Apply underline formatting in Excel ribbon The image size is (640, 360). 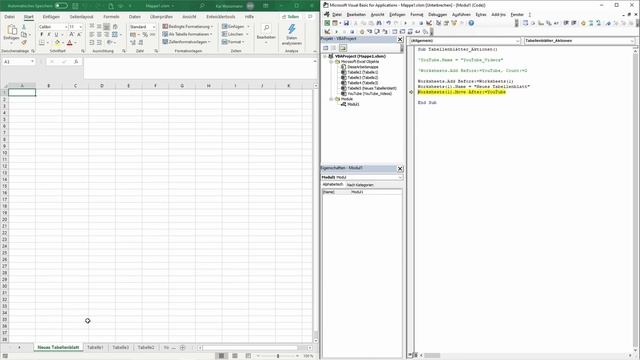pyautogui.click(x=56, y=35)
